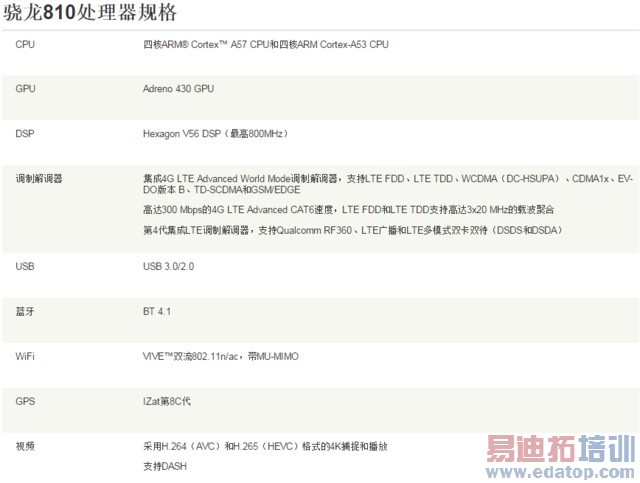Select the 蓝牙 row label
Screen dimensions: 640x483
tap(24, 312)
